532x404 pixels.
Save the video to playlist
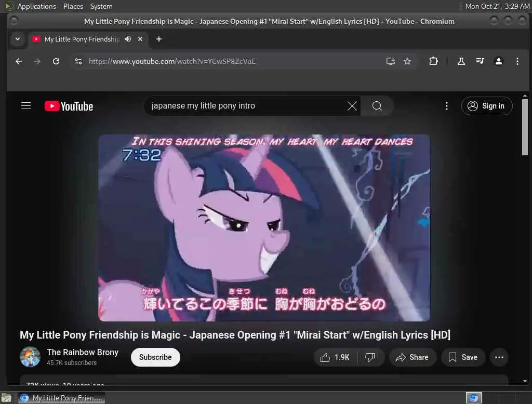(x=463, y=357)
